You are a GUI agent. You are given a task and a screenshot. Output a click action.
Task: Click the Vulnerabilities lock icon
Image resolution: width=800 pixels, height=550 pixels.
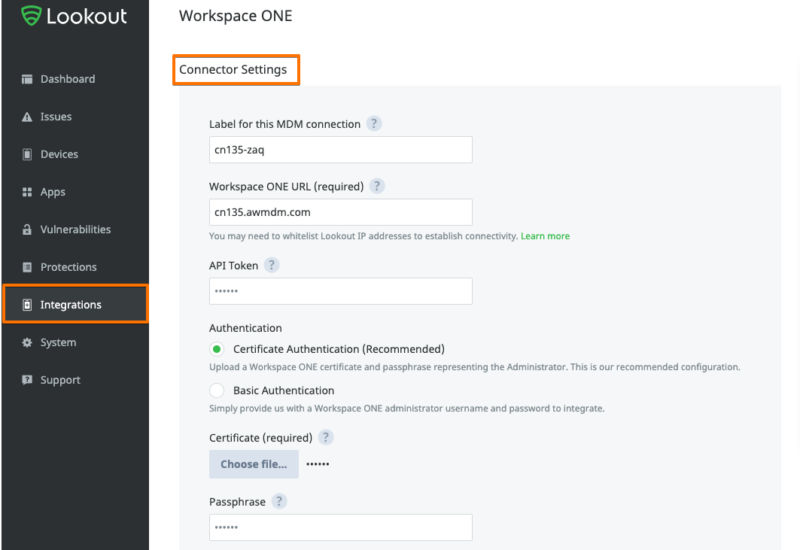pos(27,230)
